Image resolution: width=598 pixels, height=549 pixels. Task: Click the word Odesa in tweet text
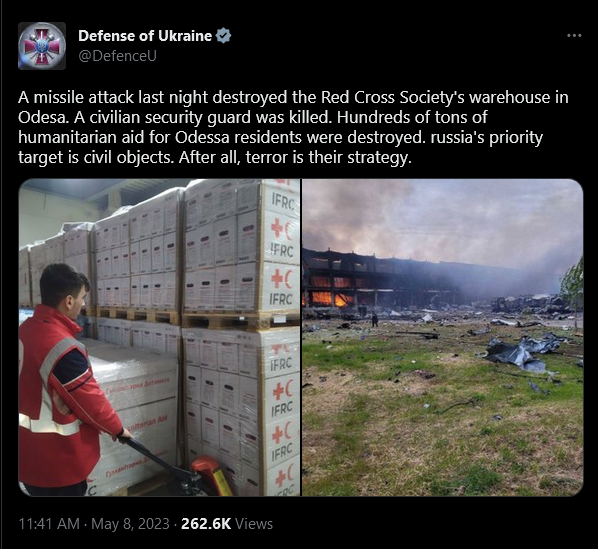point(42,117)
